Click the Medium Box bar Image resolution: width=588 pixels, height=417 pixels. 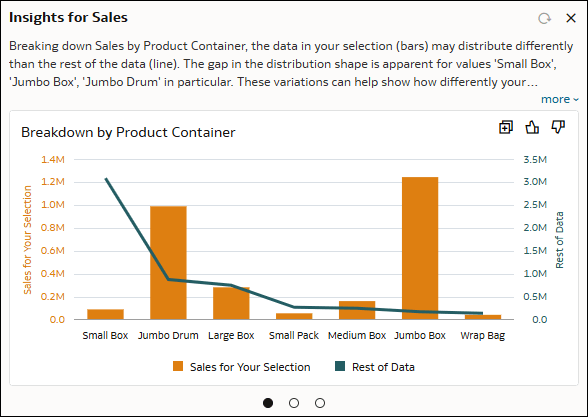[357, 310]
